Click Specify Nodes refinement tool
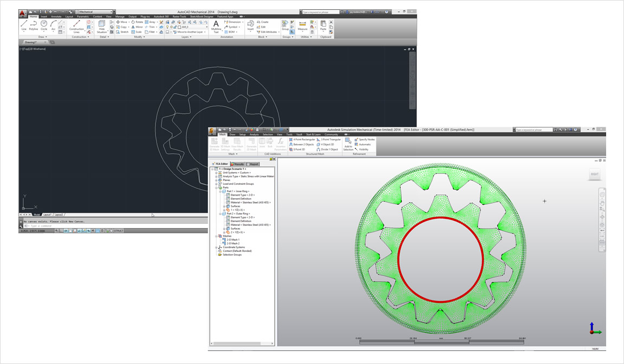This screenshot has width=624, height=364. (x=365, y=140)
